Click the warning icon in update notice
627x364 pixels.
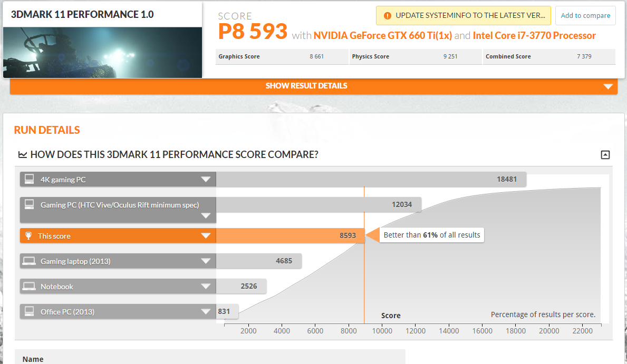click(387, 16)
